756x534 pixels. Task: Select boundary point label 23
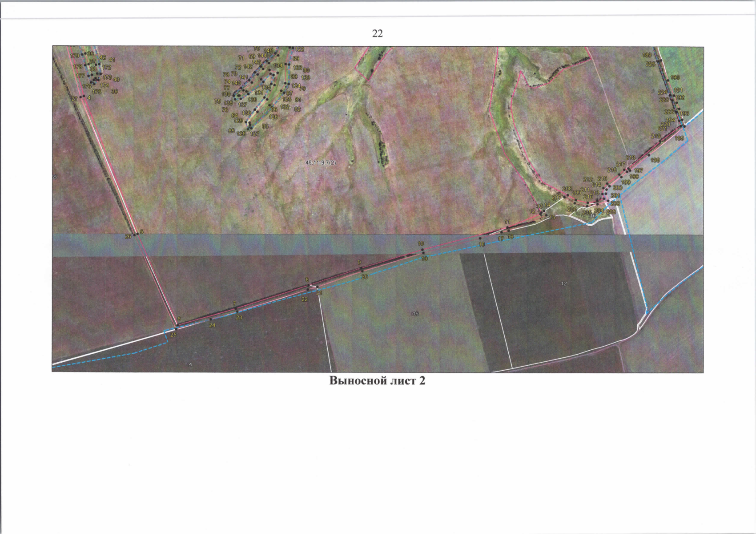[239, 318]
